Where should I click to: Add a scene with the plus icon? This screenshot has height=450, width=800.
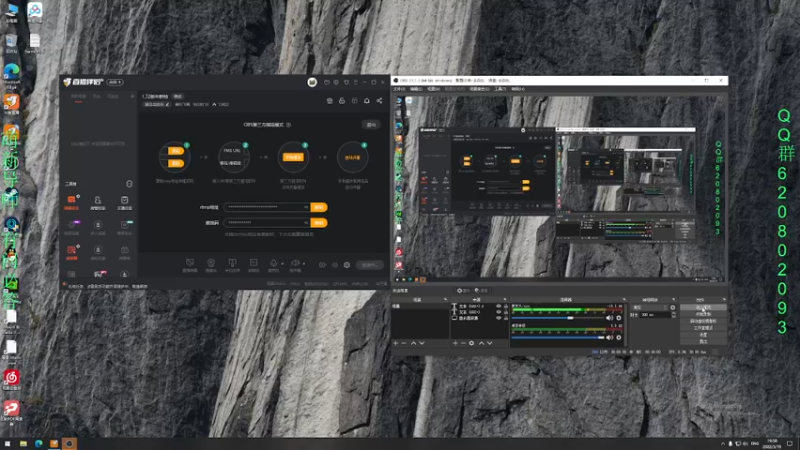point(395,343)
